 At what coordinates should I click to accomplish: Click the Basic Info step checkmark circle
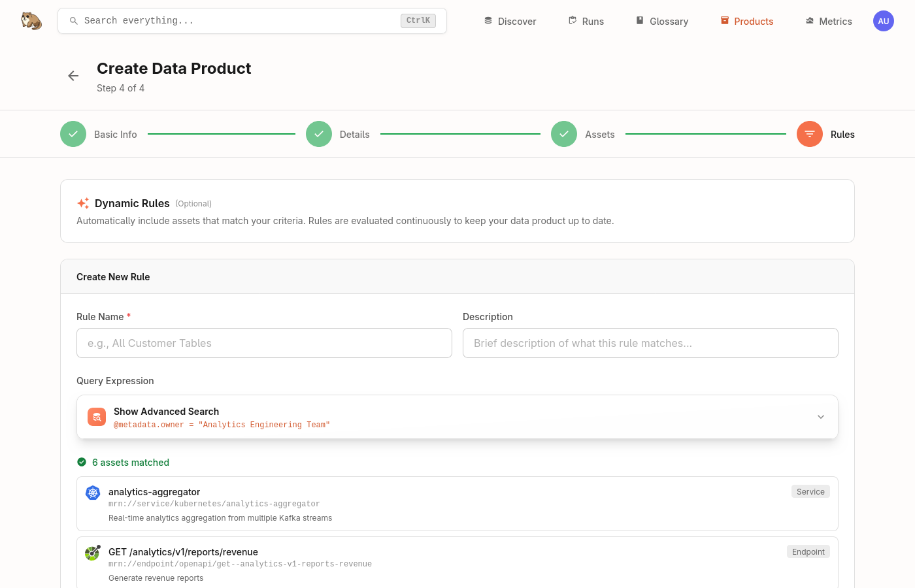click(x=73, y=134)
